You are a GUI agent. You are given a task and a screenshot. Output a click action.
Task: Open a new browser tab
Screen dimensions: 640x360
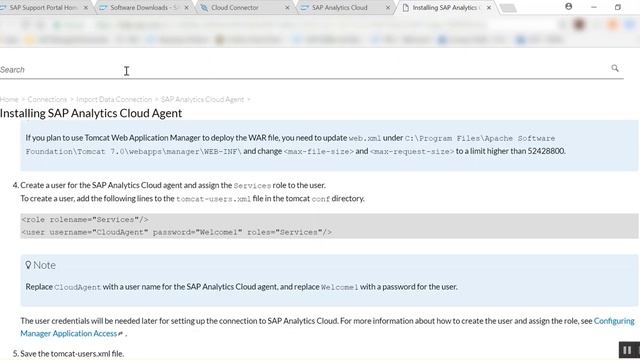508,8
